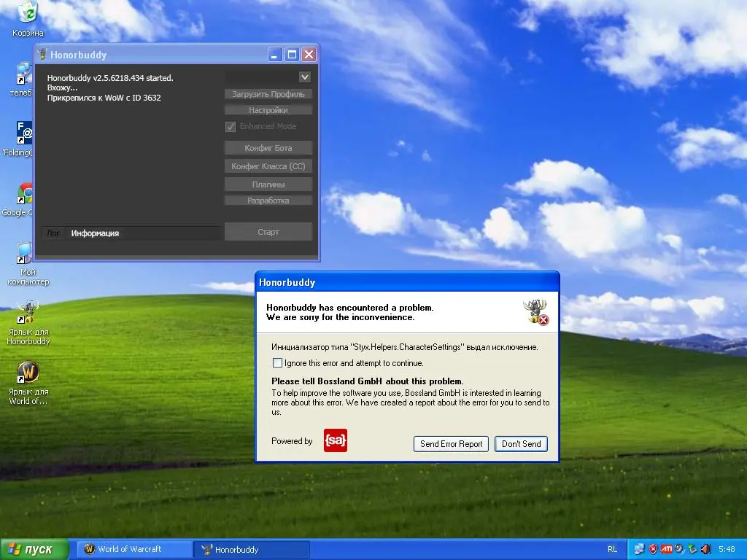Click the red security shield tray icon
This screenshot has height=560, width=747.
[x=653, y=549]
